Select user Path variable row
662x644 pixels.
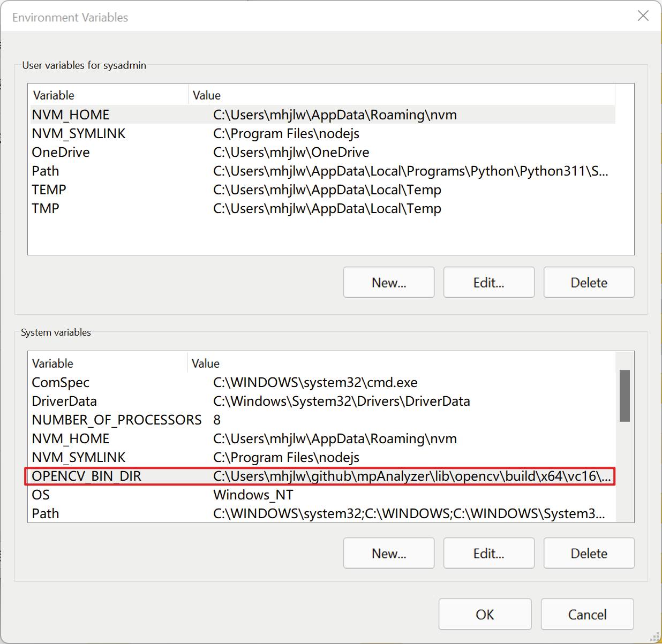tap(46, 171)
